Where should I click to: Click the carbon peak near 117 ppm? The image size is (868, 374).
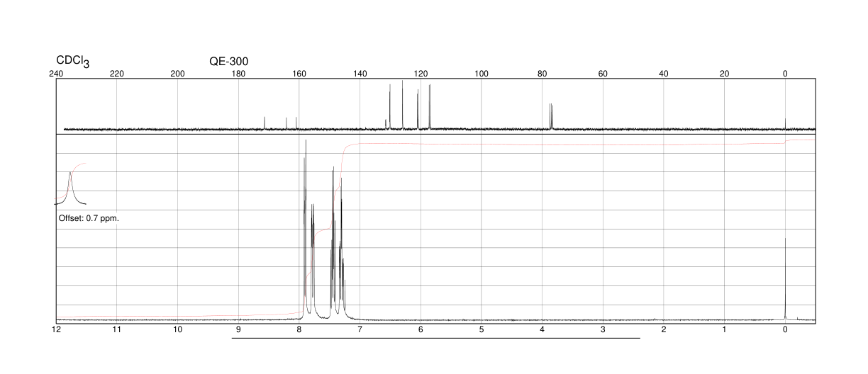point(429,107)
